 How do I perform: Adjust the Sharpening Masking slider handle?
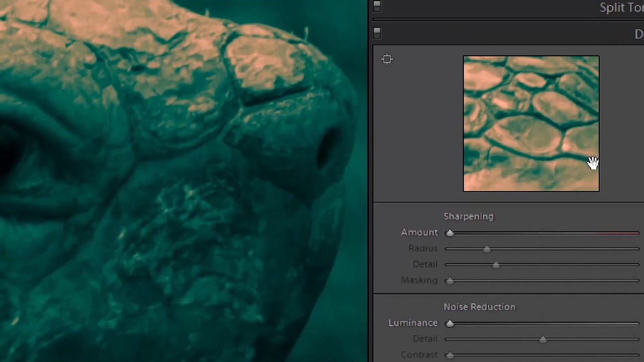coord(450,281)
